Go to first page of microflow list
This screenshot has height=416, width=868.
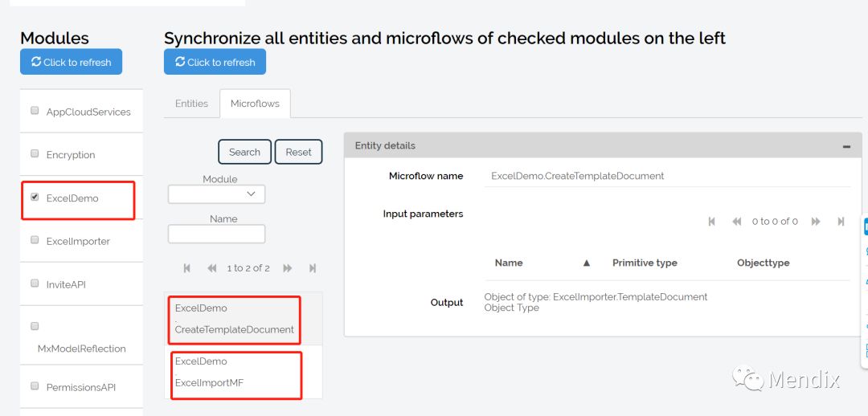[x=186, y=268]
